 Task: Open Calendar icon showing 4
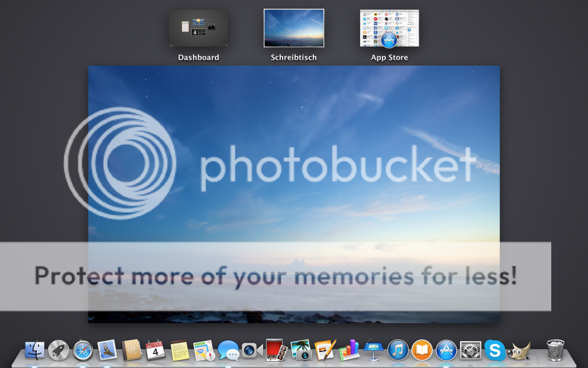tap(155, 350)
